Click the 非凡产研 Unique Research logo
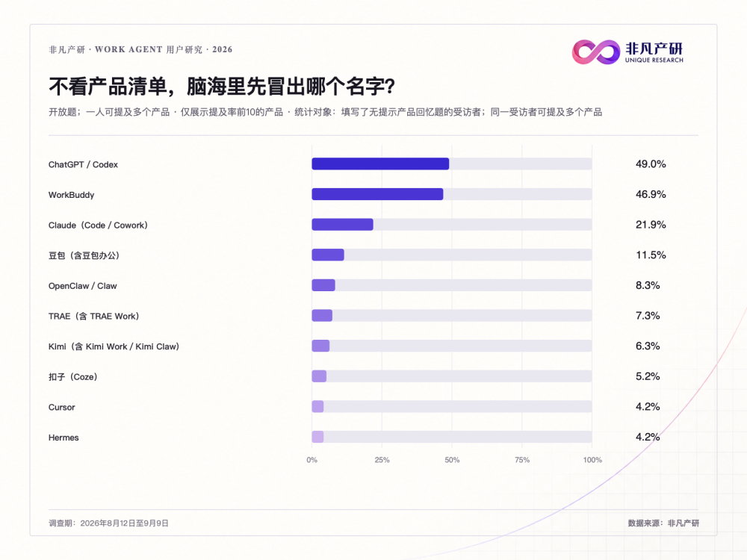 click(627, 52)
